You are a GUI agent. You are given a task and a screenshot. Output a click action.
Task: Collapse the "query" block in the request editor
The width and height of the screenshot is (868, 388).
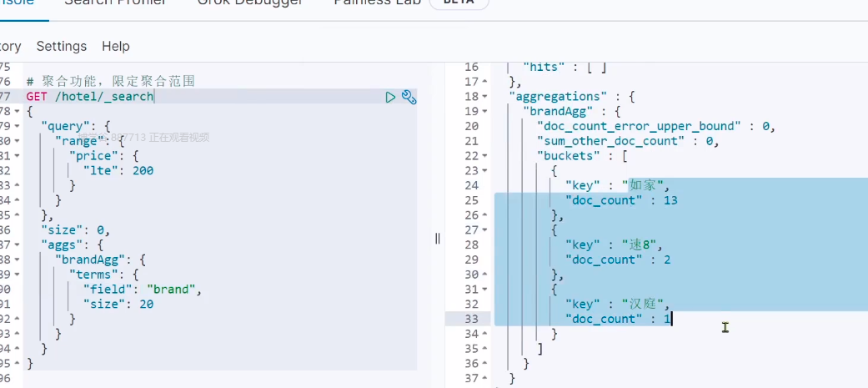pyautogui.click(x=18, y=126)
